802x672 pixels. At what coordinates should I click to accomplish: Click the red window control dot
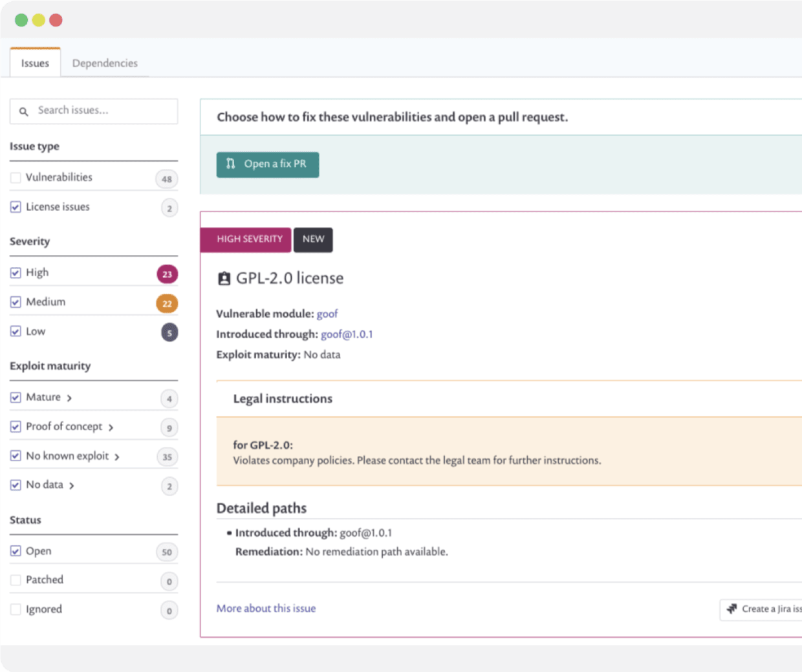pos(56,20)
